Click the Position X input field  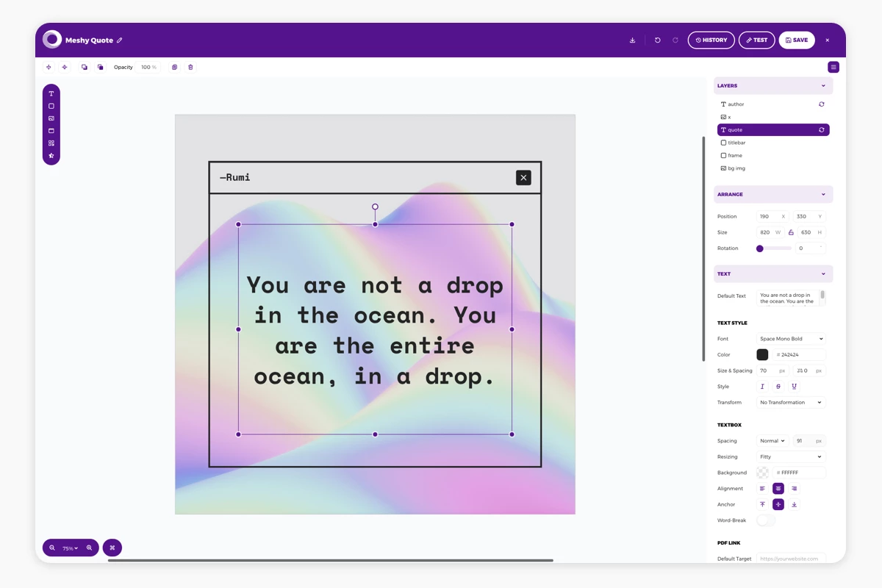coord(772,217)
